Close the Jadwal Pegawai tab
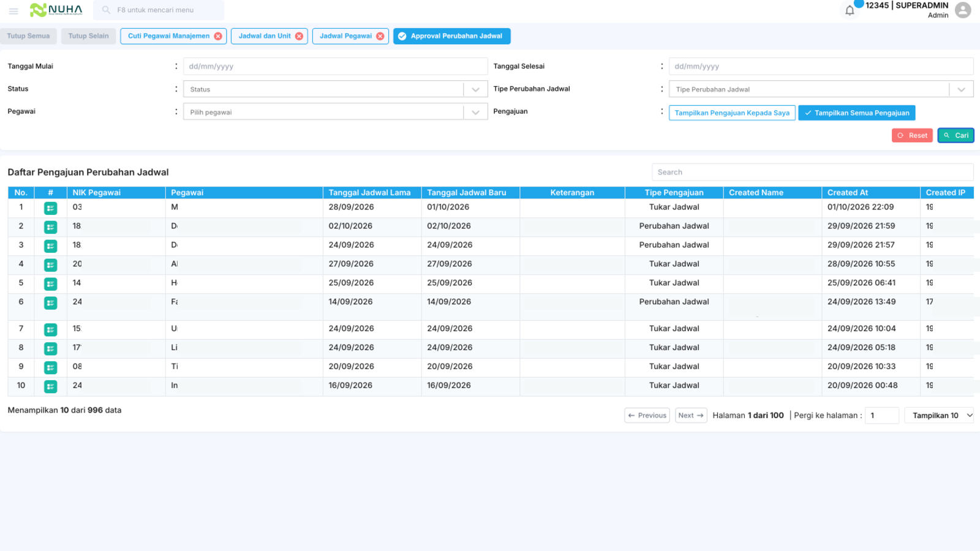The width and height of the screenshot is (980, 551). 380,36
